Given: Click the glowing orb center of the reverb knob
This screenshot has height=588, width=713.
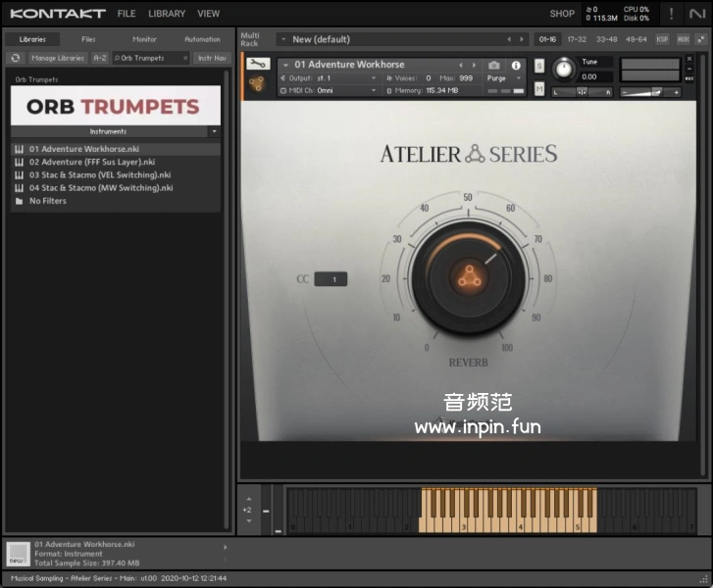Looking at the screenshot, I should tap(469, 276).
